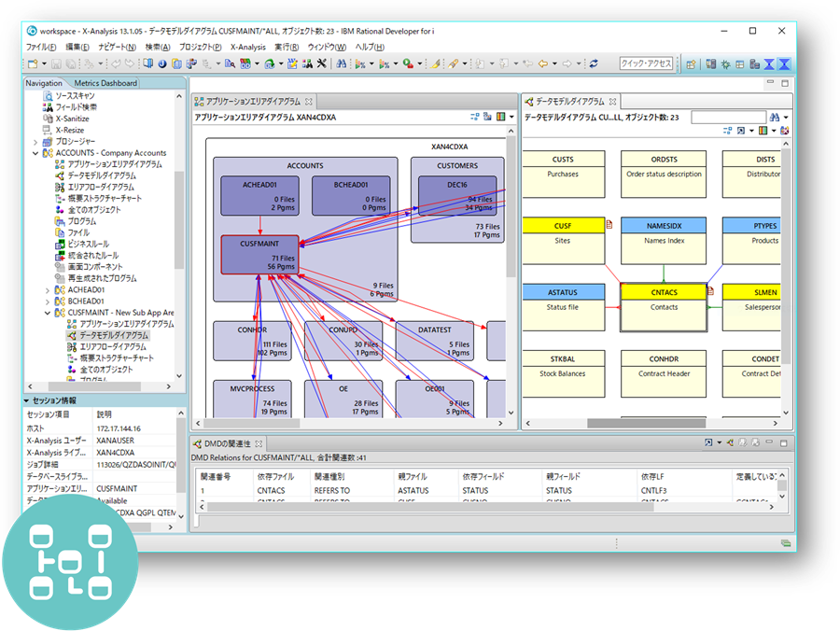
Task: Expand the プロシージャー tree node
Action: point(35,142)
